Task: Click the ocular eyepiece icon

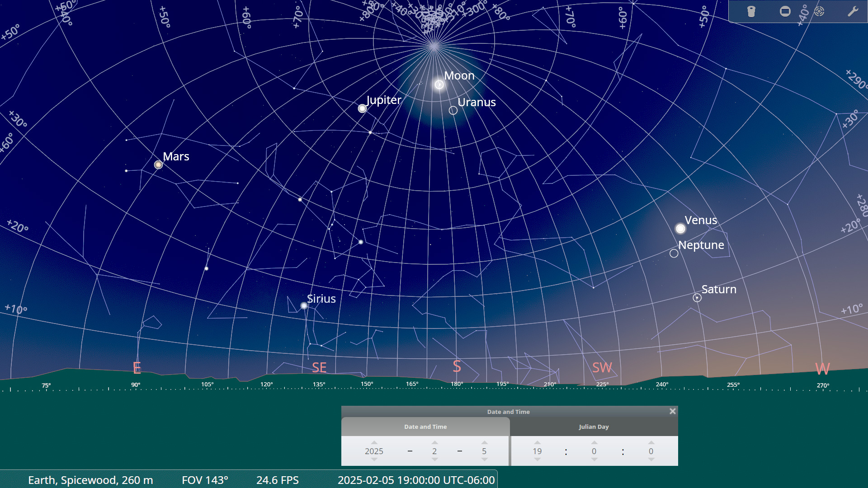Action: tap(751, 11)
